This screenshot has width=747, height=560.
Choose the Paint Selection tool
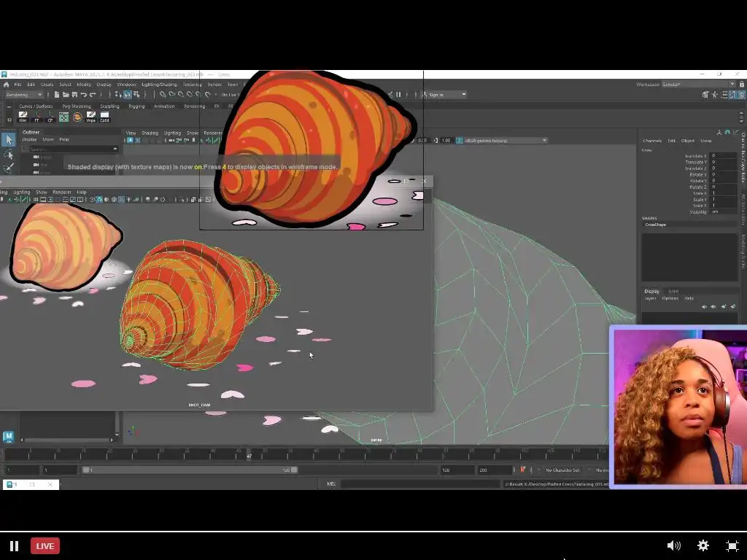coord(9,168)
